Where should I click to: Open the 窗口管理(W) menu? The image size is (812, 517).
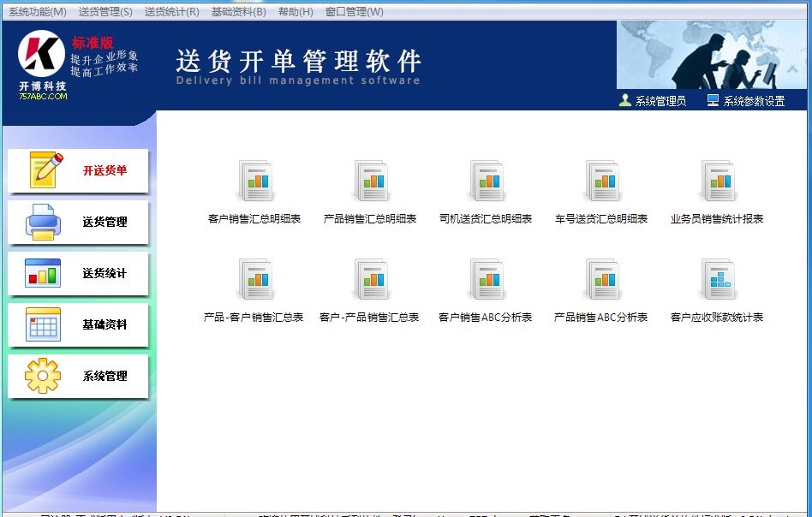354,12
